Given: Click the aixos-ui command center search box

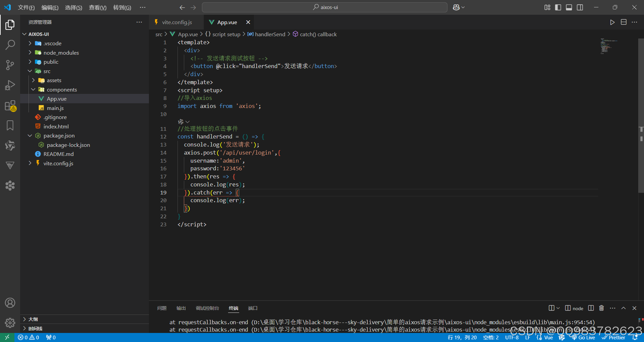Looking at the screenshot, I should click(x=324, y=7).
